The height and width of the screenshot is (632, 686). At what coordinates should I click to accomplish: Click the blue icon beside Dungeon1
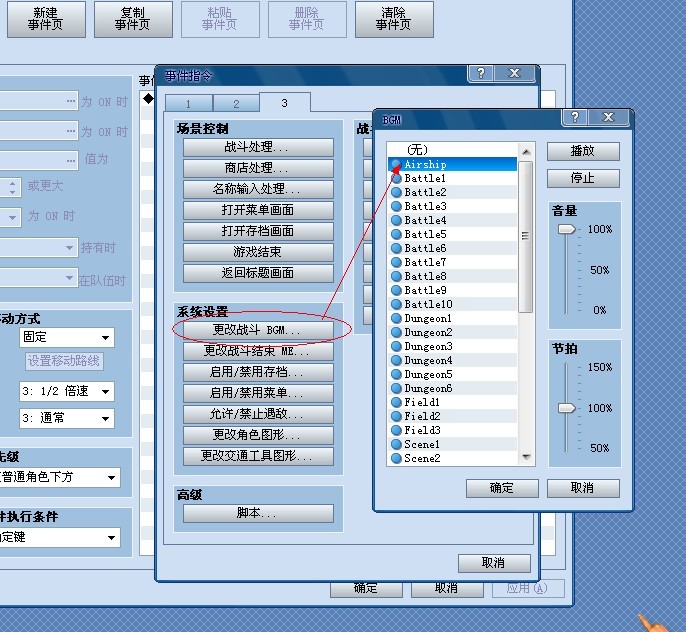[x=396, y=318]
